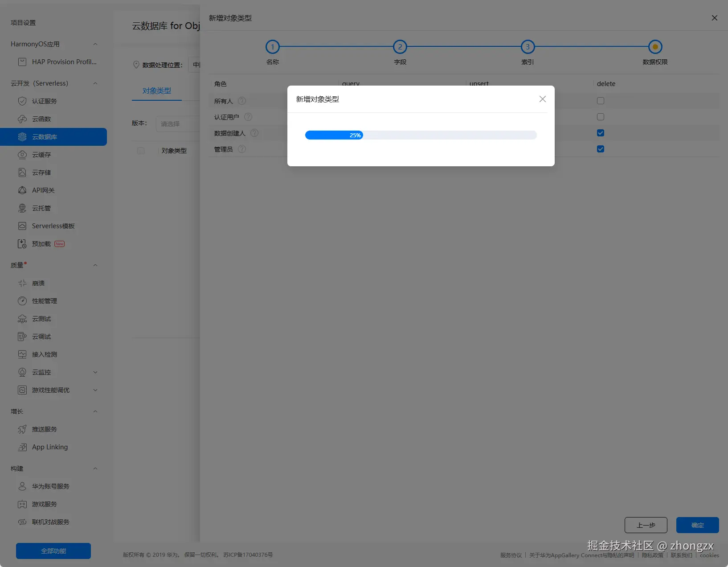
Task: Open HAP Provision Profile icon in sidebar
Action: point(22,62)
